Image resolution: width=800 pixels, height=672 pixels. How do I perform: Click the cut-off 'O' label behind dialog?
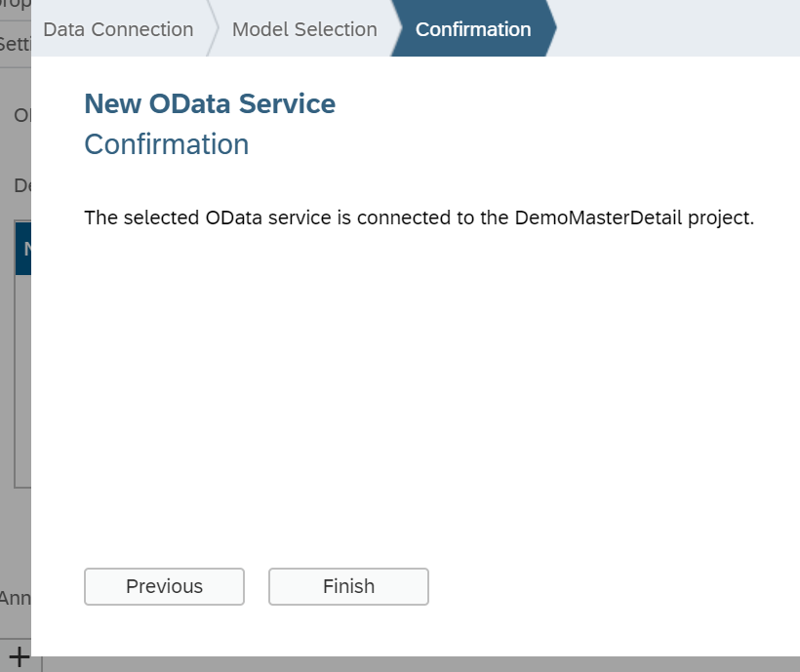[x=22, y=115]
